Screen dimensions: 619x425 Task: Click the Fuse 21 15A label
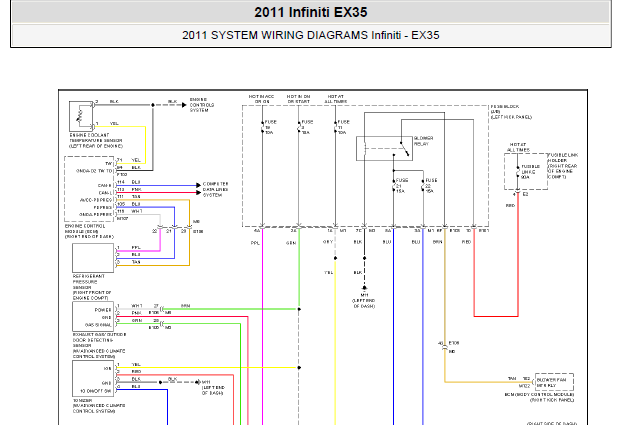402,185
